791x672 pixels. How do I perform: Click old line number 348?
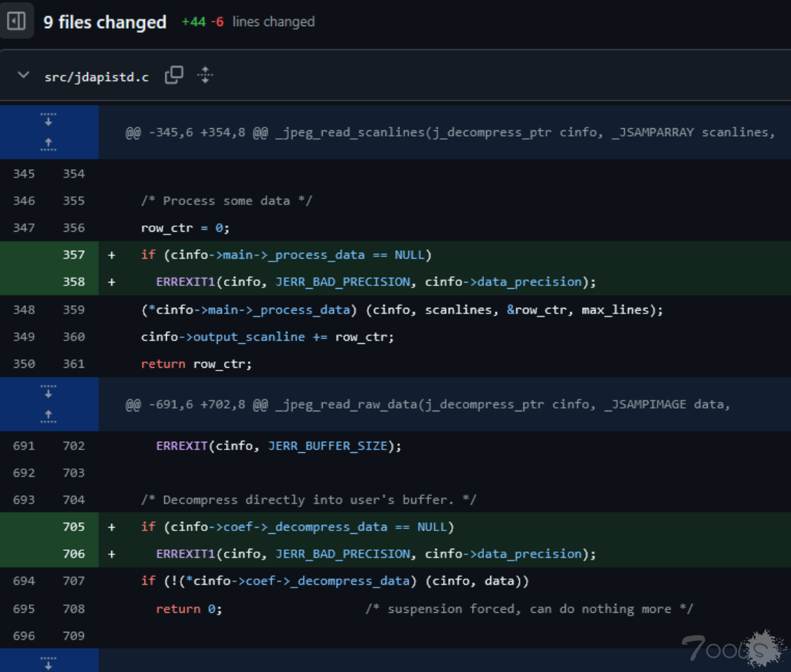24,309
